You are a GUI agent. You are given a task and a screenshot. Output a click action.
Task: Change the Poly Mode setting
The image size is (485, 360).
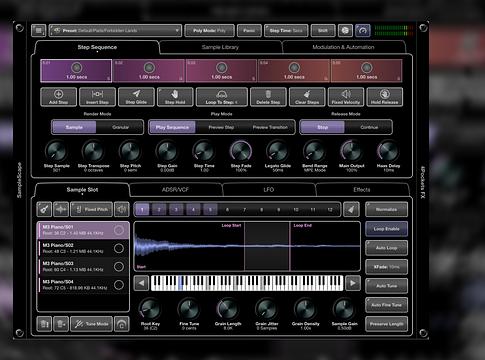point(209,31)
